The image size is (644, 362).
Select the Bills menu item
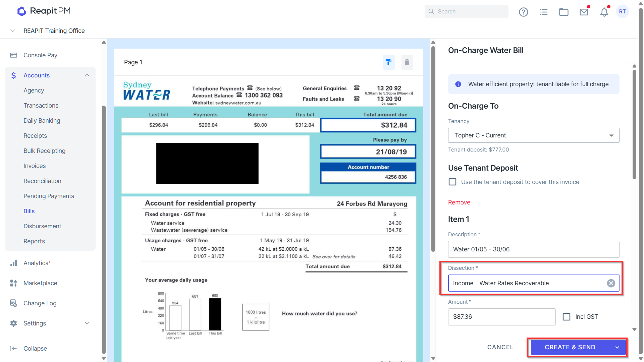coord(29,211)
